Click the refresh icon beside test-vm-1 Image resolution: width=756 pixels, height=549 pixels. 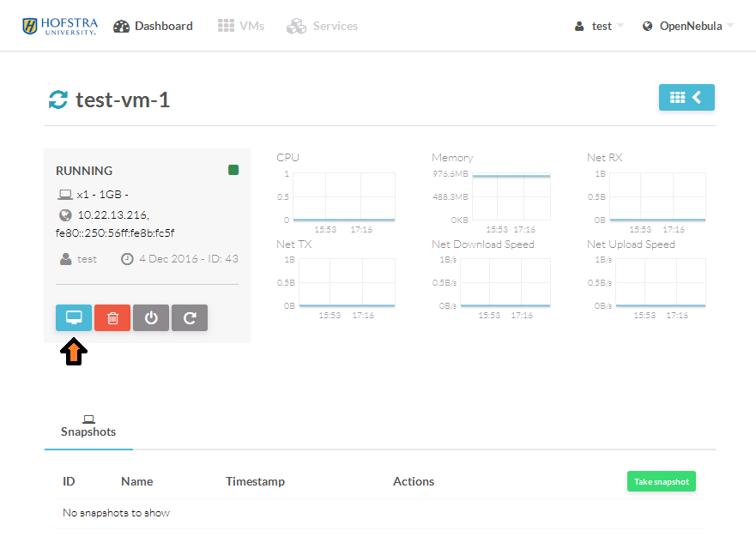click(57, 100)
